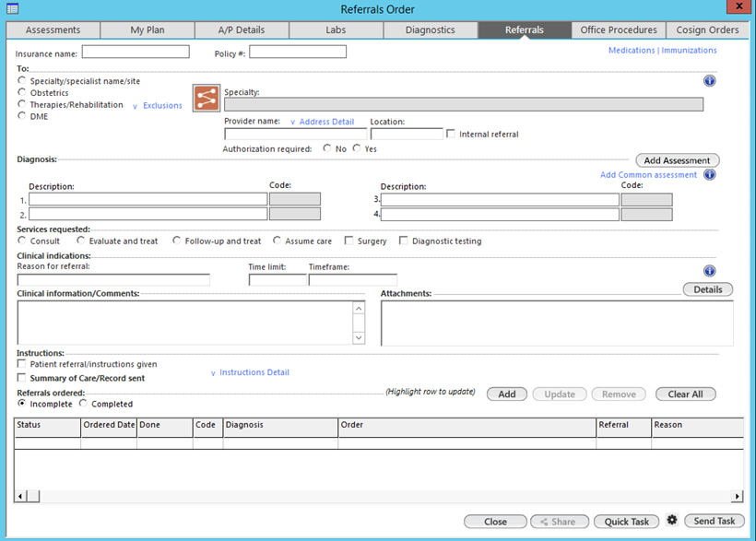Check the Surgery checkbox
The image size is (756, 541).
click(348, 241)
